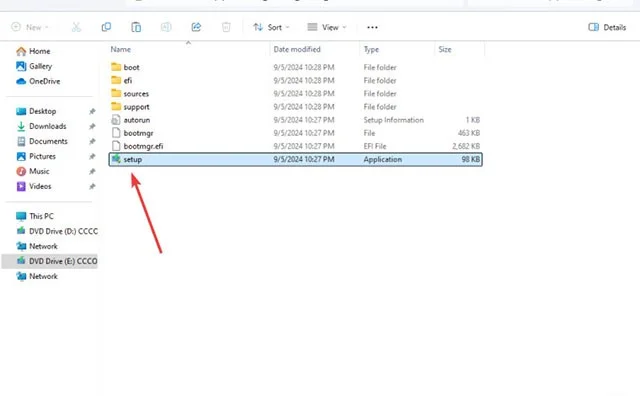The height and width of the screenshot is (396, 640).
Task: Click the support folder icon
Action: pos(116,107)
